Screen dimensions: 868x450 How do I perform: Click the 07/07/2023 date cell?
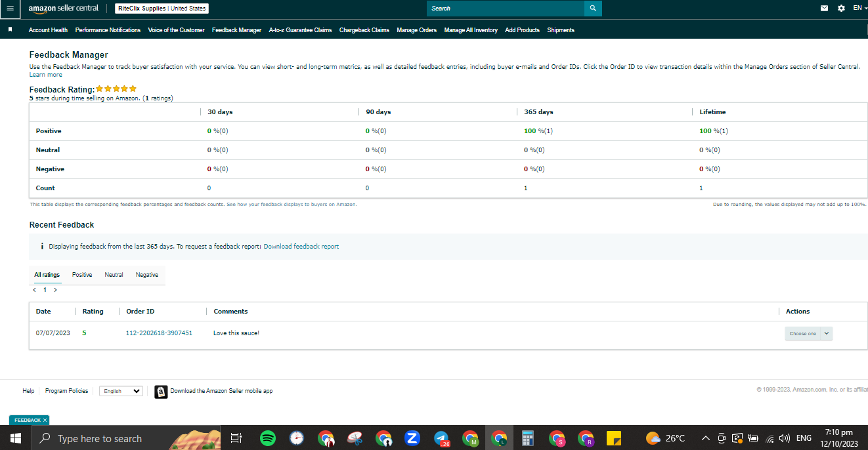pos(53,333)
